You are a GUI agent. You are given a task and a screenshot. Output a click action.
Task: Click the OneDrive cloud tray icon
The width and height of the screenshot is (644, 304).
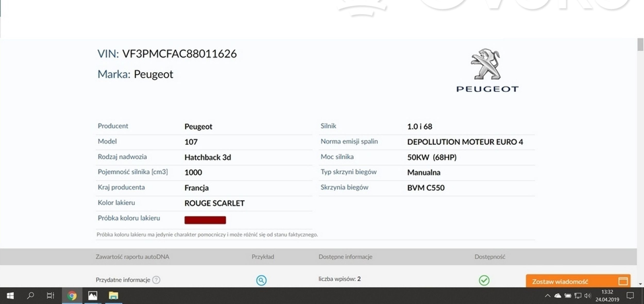click(558, 296)
